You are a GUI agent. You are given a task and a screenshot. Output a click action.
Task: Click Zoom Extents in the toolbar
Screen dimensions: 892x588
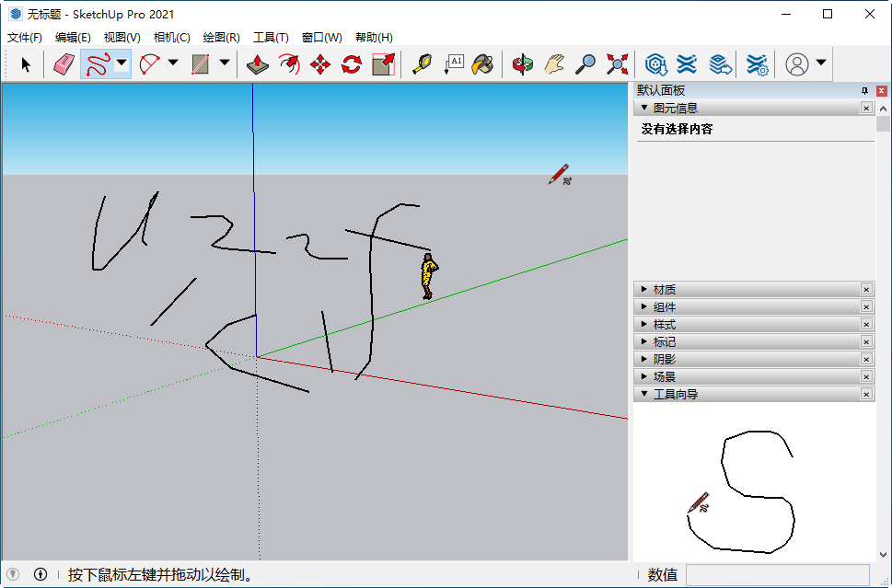(x=617, y=63)
